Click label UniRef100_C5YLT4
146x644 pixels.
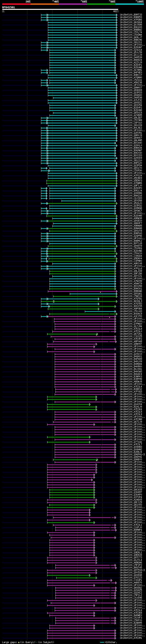pos(131,32)
